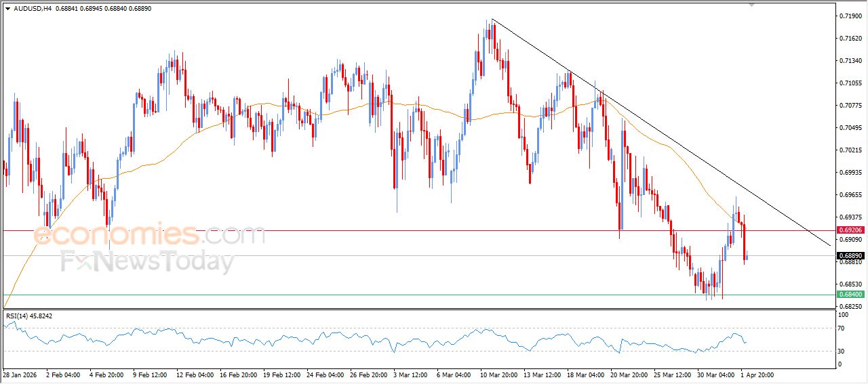Select the green 0.68400 price tag
The width and height of the screenshot is (868, 384).
(x=850, y=295)
